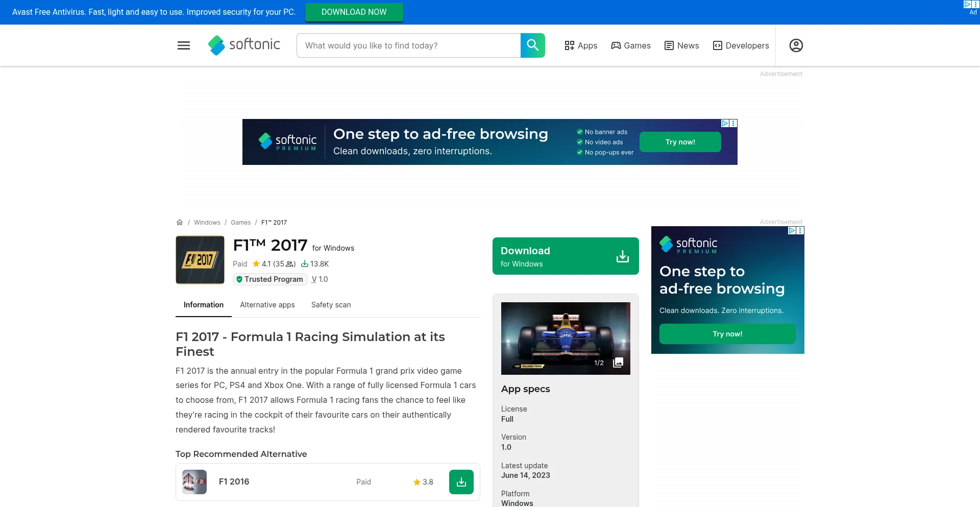
Task: Open the screenshot gallery icon
Action: coord(618,363)
